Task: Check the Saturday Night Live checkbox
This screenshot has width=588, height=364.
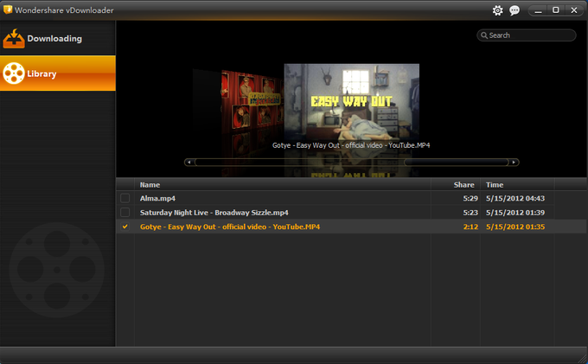Action: 125,212
